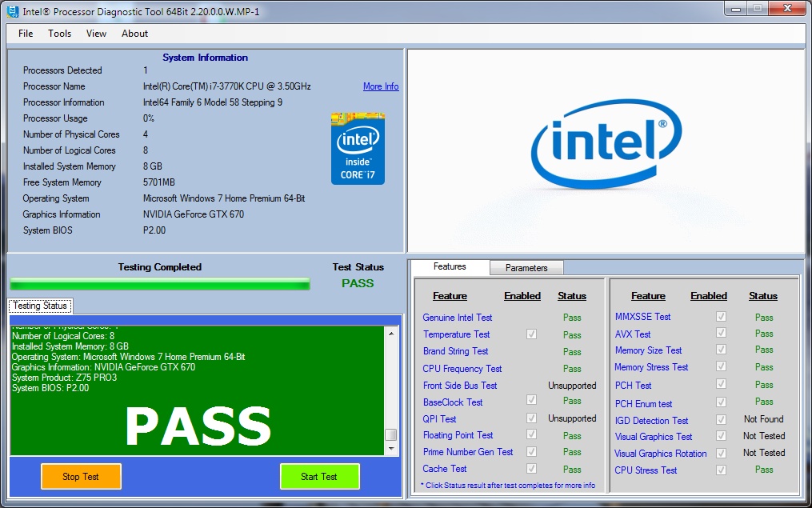Toggle the IGD Detection Test checkbox
This screenshot has height=508, width=812.
(721, 419)
